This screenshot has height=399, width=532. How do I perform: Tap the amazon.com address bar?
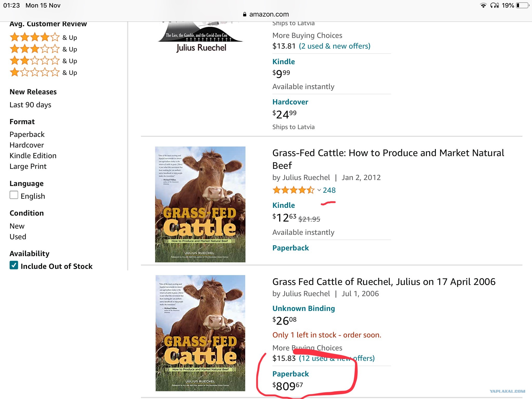tap(266, 14)
